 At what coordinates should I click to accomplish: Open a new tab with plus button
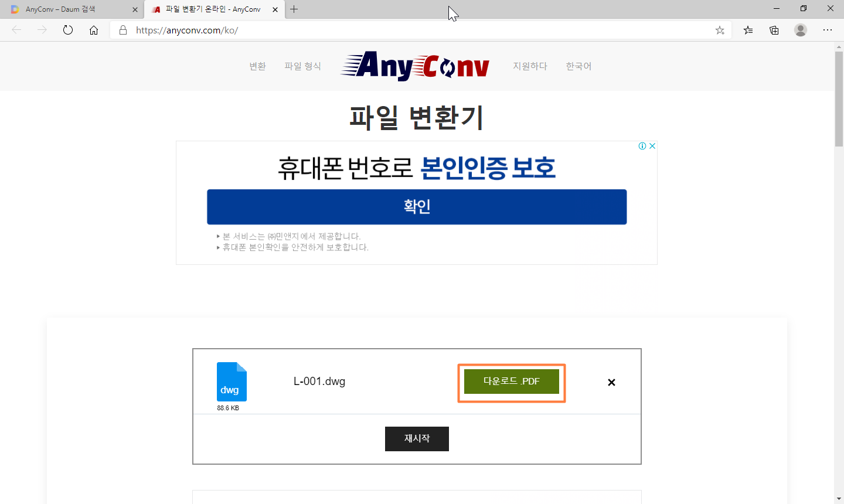pos(294,9)
